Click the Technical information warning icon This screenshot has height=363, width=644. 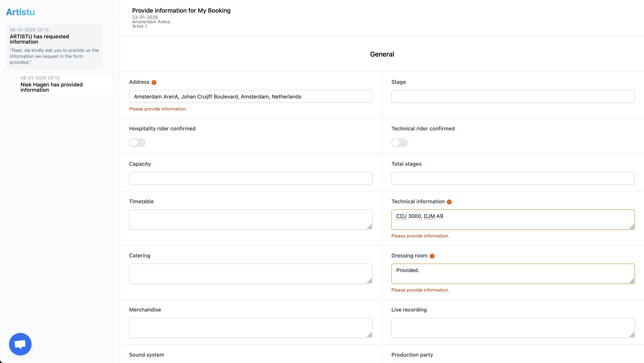pyautogui.click(x=449, y=202)
